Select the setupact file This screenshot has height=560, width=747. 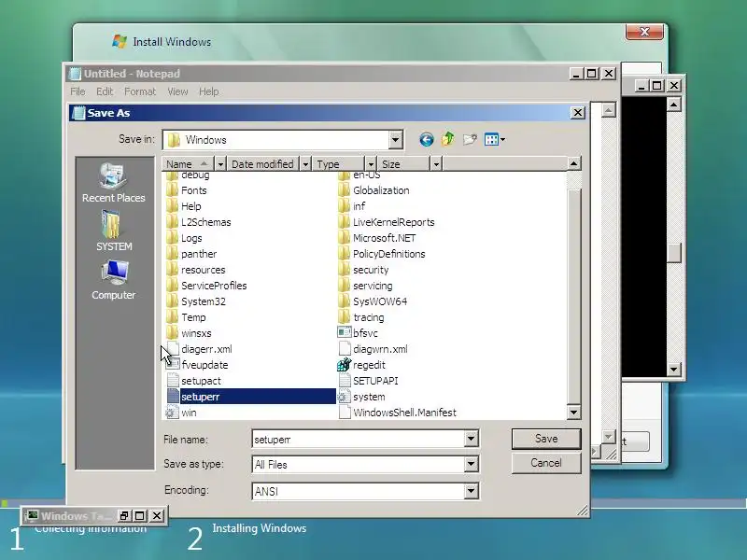tap(193, 381)
